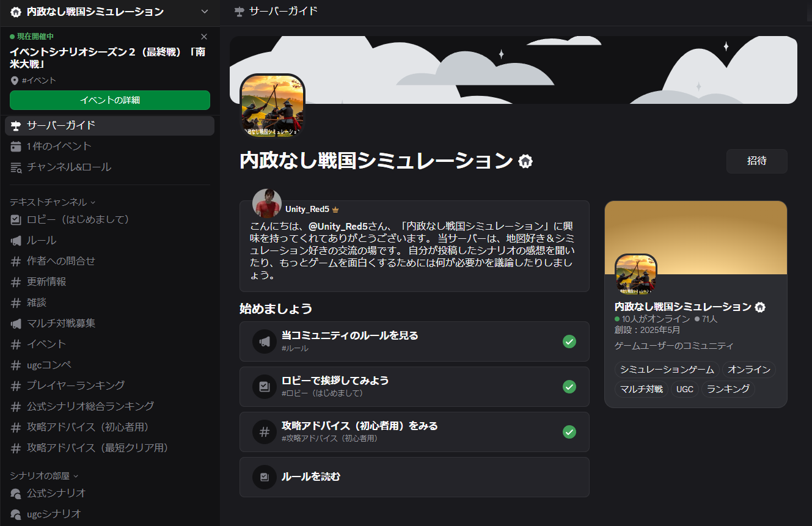Screen dimensions: 812x526
Task: Open the server name dropdown menu
Action: (x=204, y=12)
